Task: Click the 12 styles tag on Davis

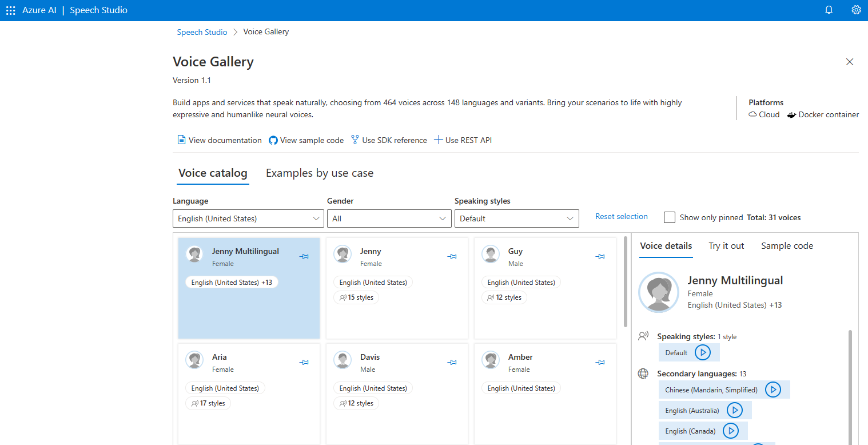Action: pos(356,403)
